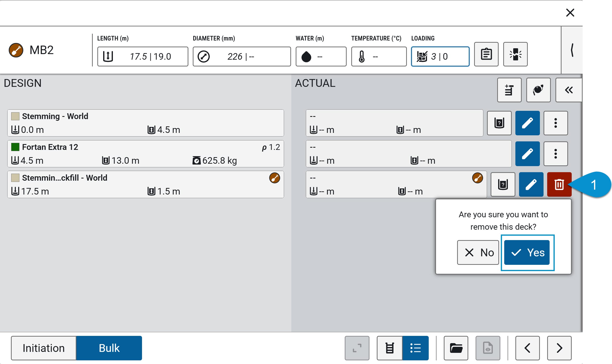Click the Temperature field
The height and width of the screenshot is (364, 612).
coord(379,57)
